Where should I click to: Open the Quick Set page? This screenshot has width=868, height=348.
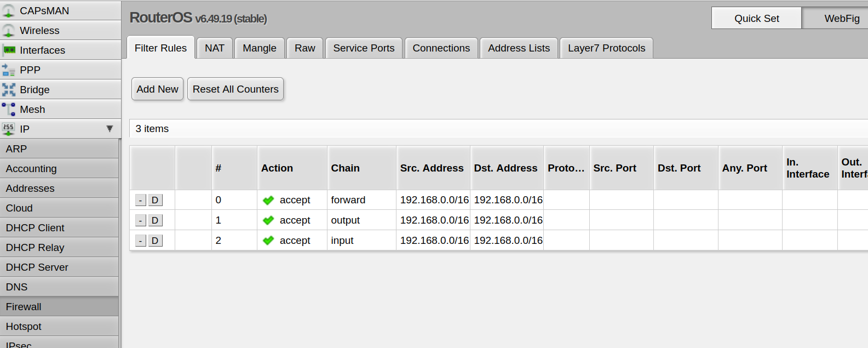click(756, 18)
